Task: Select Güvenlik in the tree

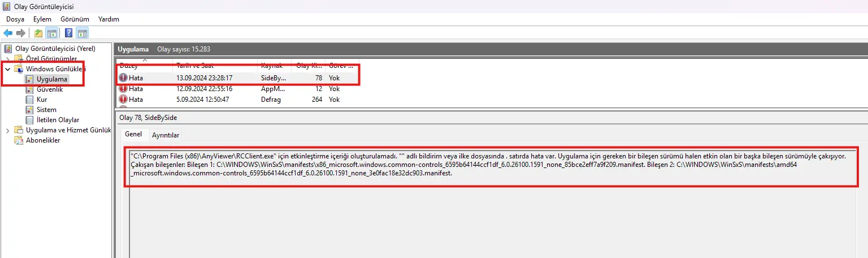Action: coord(50,89)
